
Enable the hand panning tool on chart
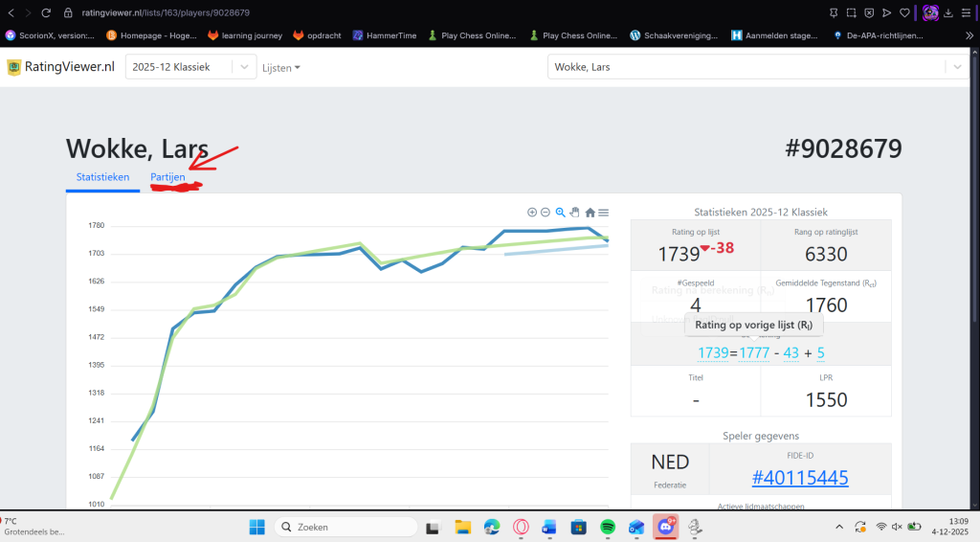[x=575, y=213]
